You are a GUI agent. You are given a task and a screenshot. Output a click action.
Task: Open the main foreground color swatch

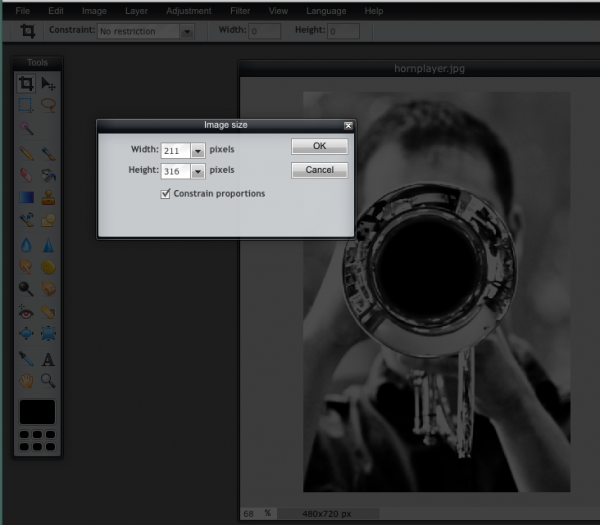click(x=37, y=412)
